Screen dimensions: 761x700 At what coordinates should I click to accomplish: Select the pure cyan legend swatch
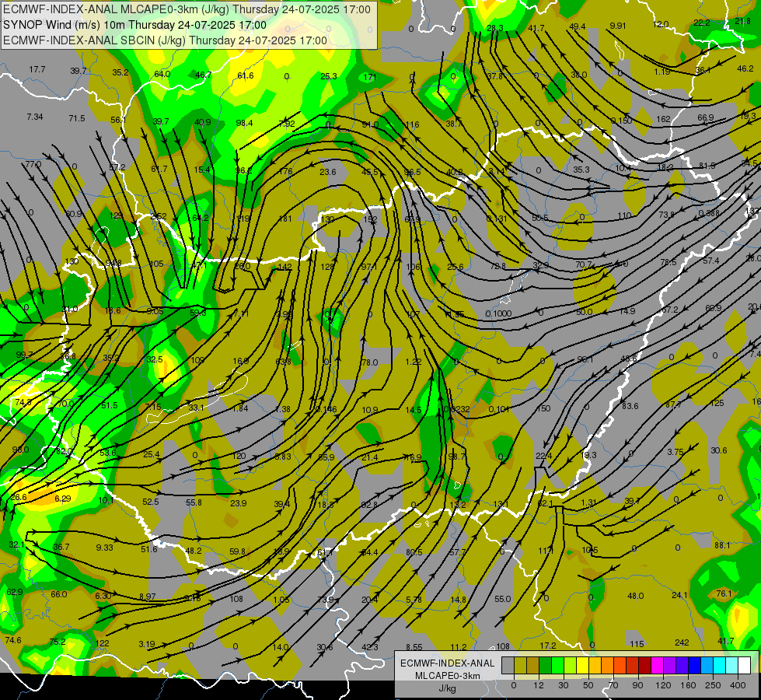coord(719,666)
